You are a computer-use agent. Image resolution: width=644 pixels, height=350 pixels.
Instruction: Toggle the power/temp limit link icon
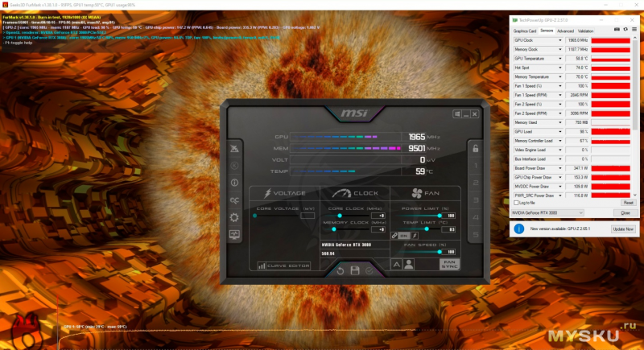click(394, 236)
